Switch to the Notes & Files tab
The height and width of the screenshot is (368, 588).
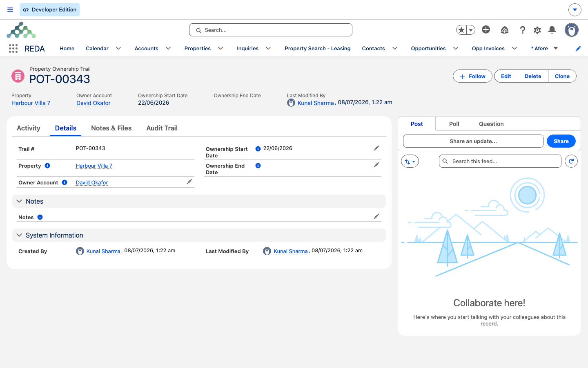click(x=111, y=128)
